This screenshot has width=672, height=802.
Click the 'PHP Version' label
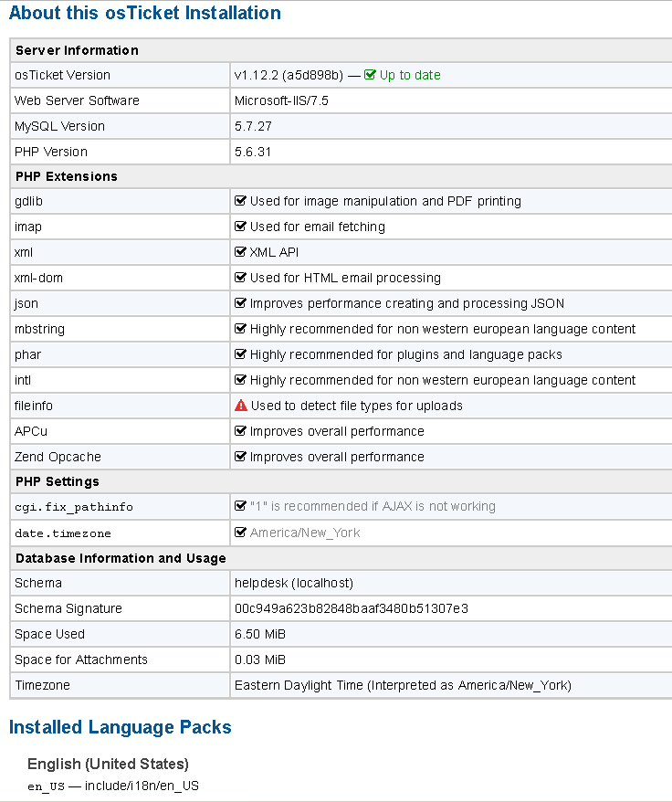[x=50, y=152]
